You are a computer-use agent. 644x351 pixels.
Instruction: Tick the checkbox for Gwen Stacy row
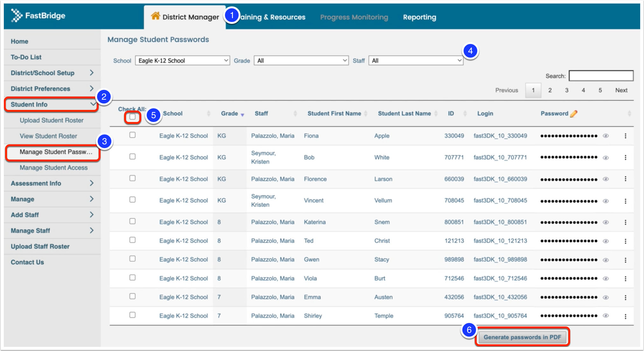tap(132, 259)
